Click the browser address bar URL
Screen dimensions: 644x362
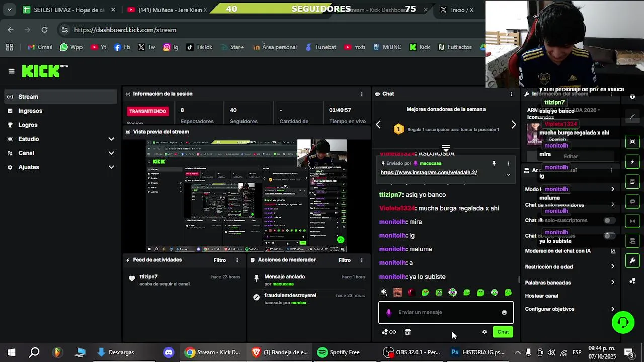click(x=125, y=30)
